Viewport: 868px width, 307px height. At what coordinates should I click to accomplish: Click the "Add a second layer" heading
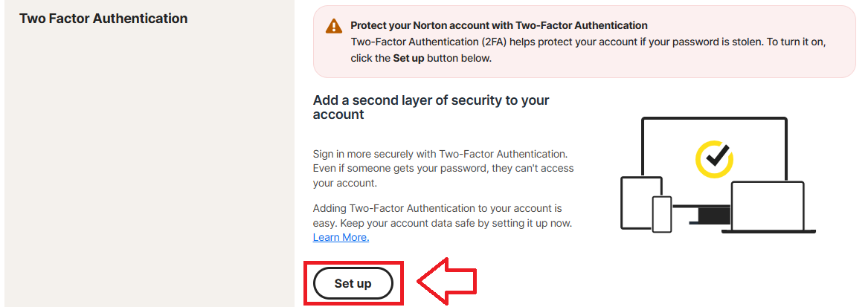pyautogui.click(x=431, y=107)
